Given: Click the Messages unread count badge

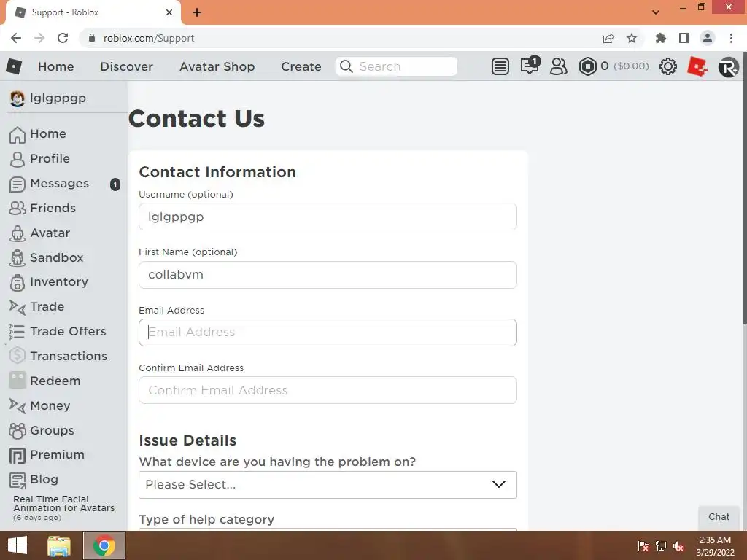Looking at the screenshot, I should tap(115, 184).
